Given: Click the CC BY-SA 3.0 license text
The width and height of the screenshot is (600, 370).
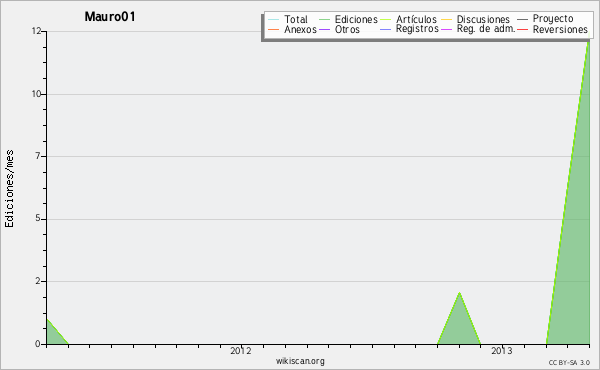Looking at the screenshot, I should click(x=569, y=363).
